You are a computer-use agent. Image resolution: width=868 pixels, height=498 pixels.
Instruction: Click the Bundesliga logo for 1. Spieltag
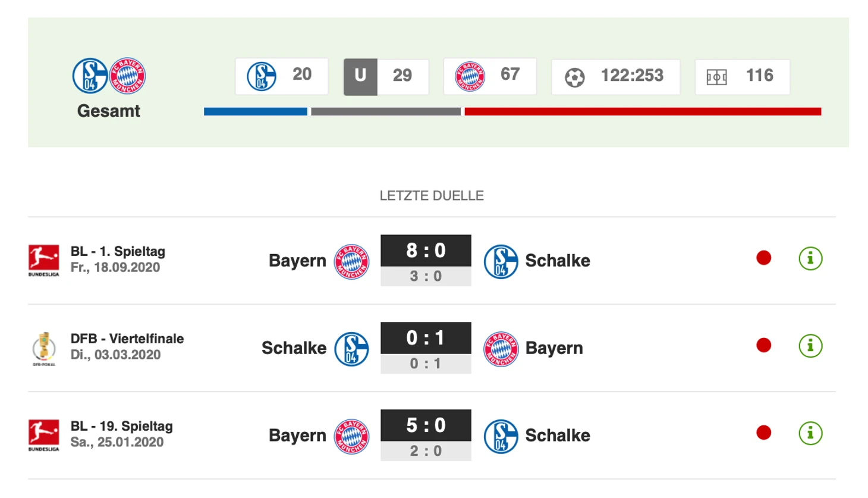(x=43, y=260)
